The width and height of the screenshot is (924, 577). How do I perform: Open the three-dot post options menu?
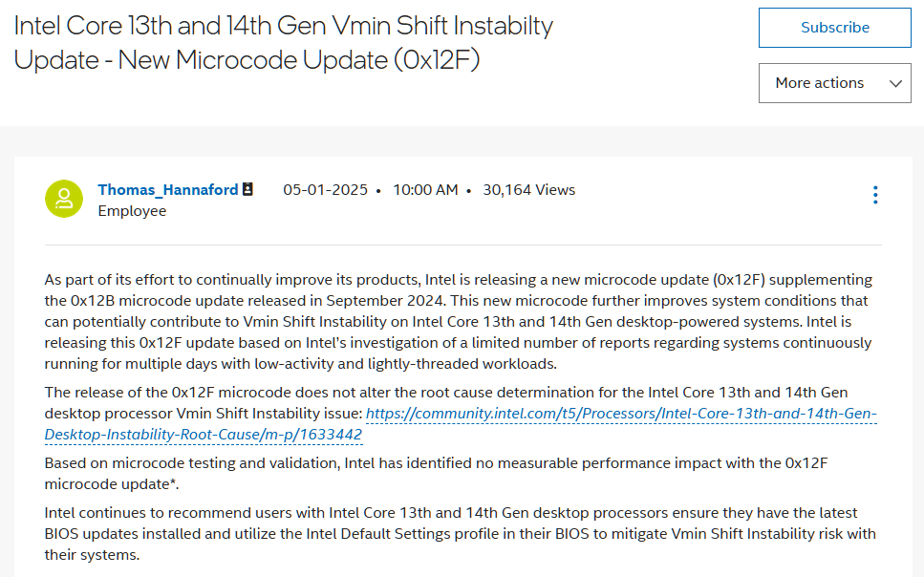click(x=875, y=195)
